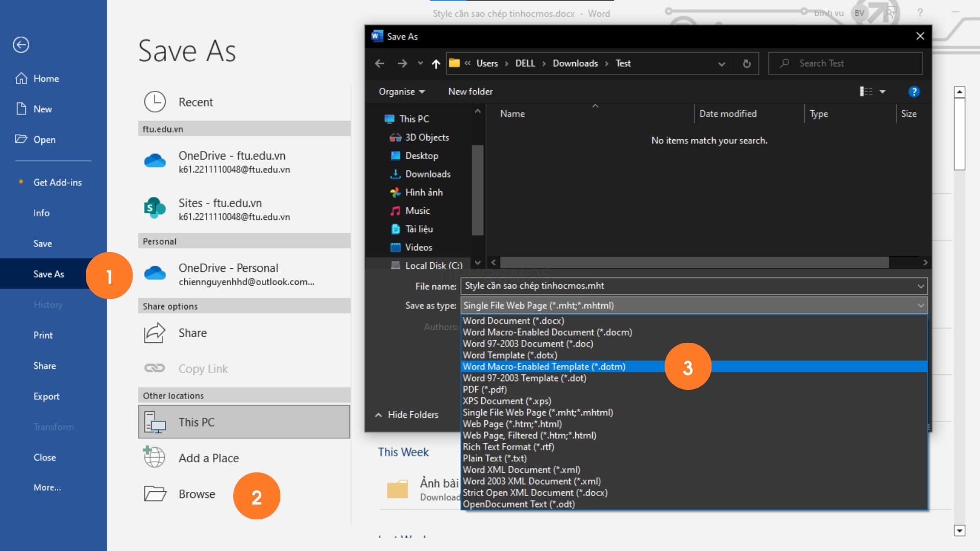
Task: Click This PC under Other locations
Action: [244, 422]
